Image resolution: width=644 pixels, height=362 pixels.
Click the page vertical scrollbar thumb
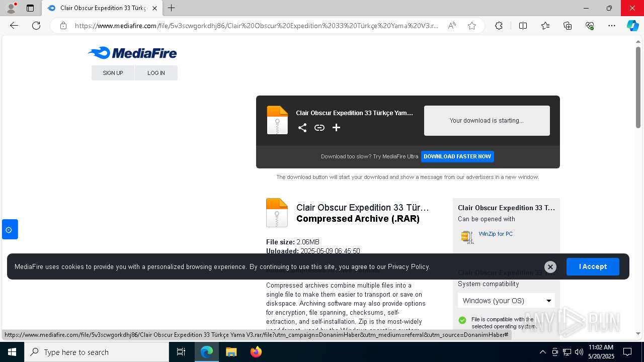pyautogui.click(x=638, y=87)
